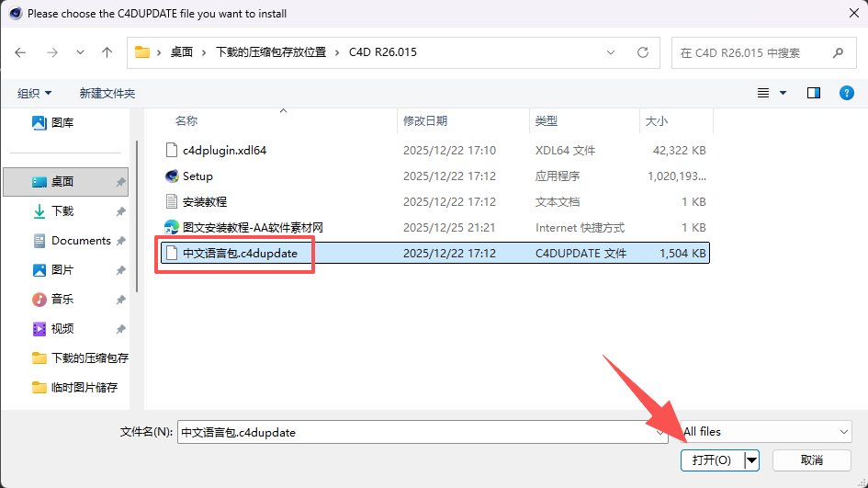Screen dimensions: 868x488
Task: Click the folder icon in address bar
Action: pyautogui.click(x=142, y=52)
